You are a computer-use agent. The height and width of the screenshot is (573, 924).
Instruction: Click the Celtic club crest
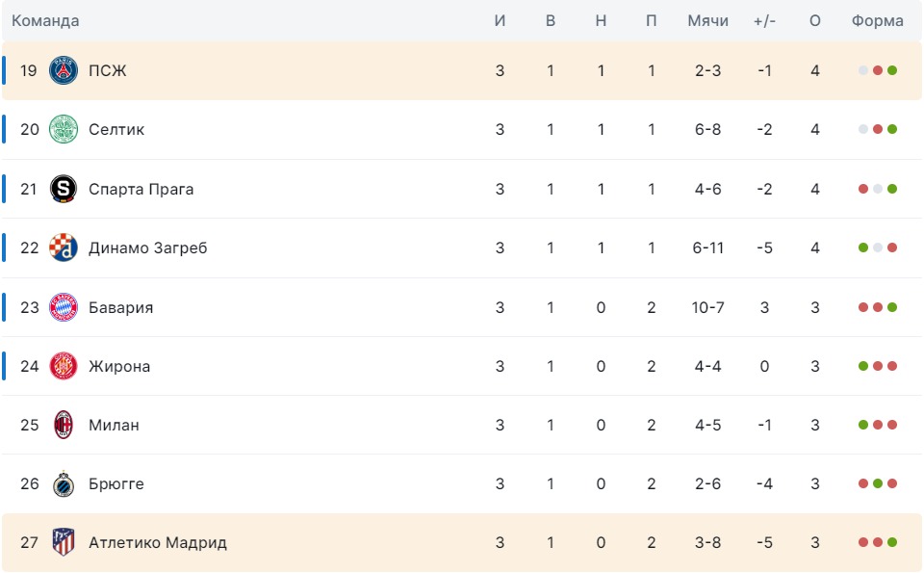(x=64, y=129)
